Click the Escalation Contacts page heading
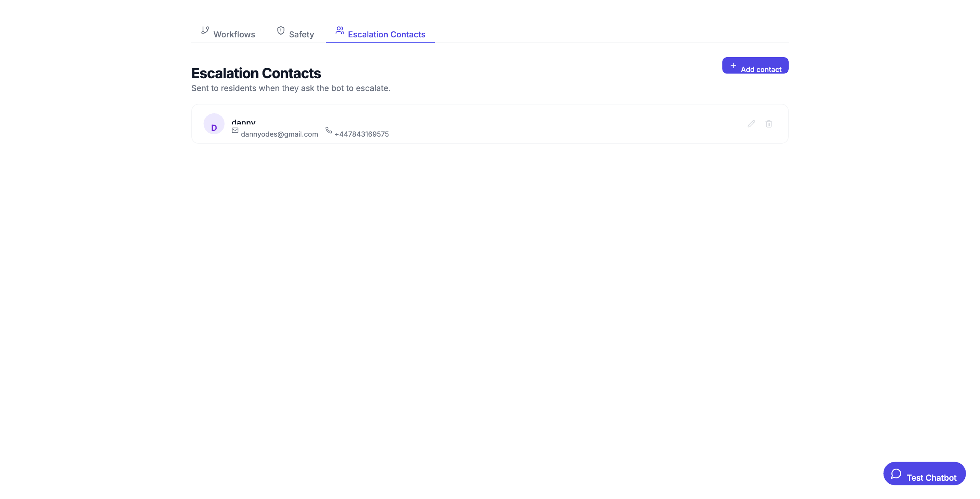This screenshot has height=499, width=980. click(256, 73)
